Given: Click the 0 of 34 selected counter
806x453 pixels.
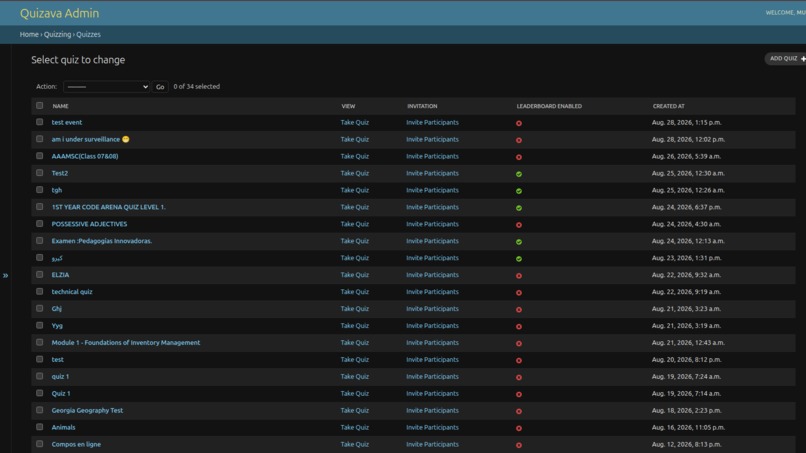Looking at the screenshot, I should (196, 86).
